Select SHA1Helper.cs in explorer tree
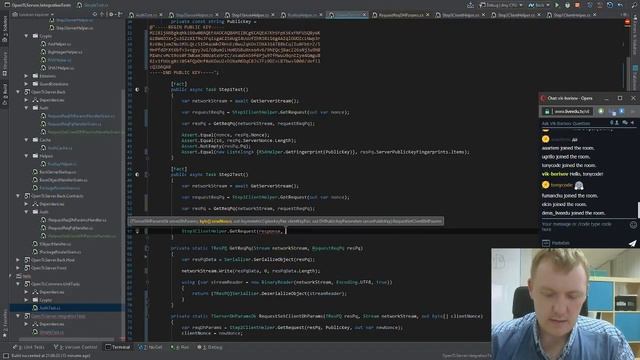 (57, 68)
